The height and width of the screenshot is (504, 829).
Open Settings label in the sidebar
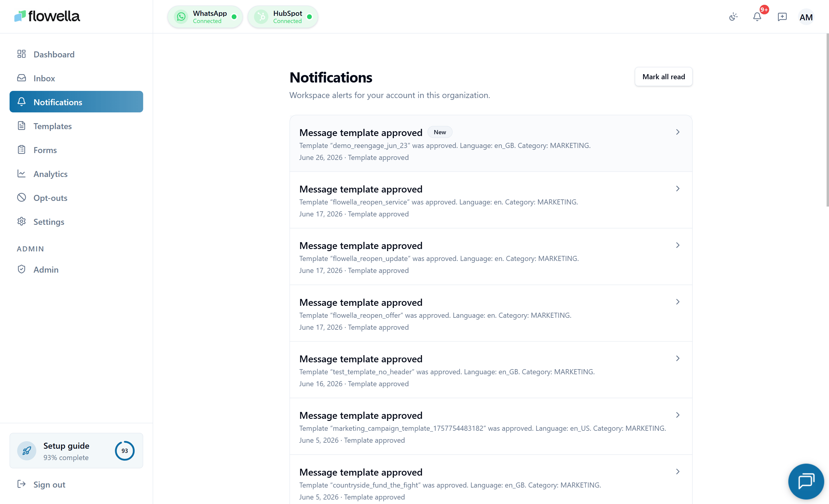pyautogui.click(x=49, y=222)
